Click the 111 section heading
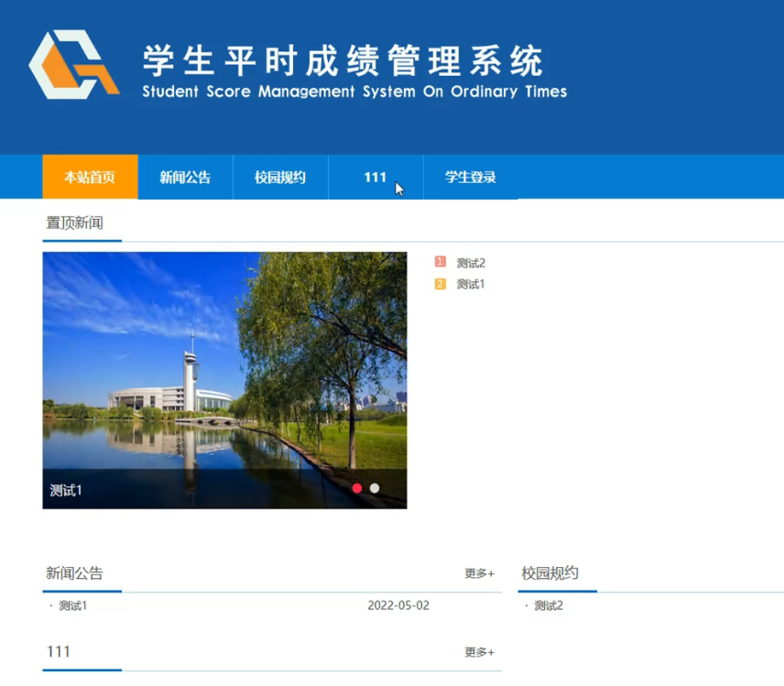This screenshot has height=686, width=784. tap(59, 651)
